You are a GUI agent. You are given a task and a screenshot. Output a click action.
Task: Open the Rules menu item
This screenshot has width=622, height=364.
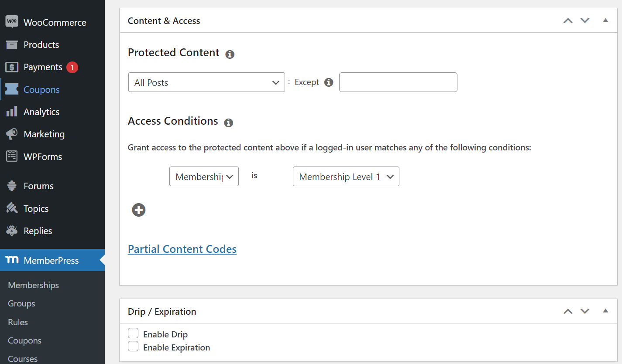click(17, 322)
